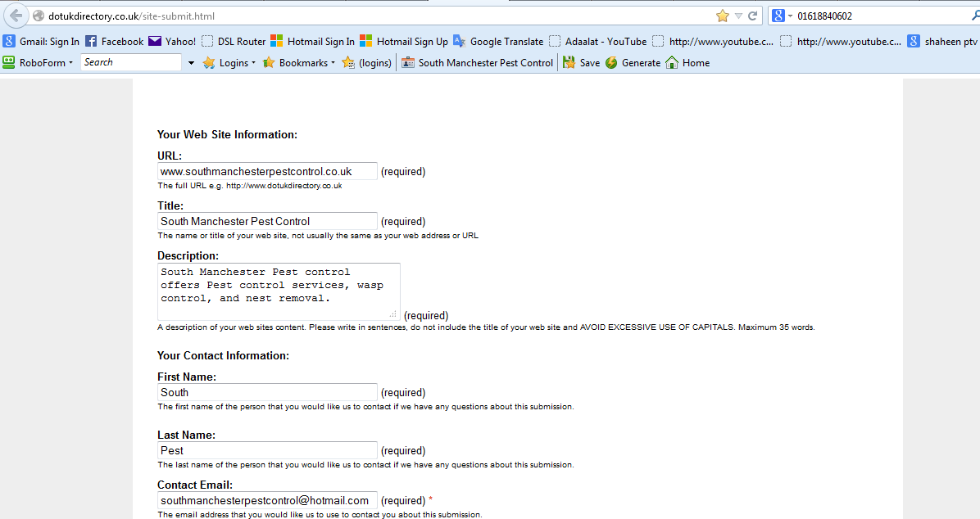Screen dimensions: 980x519
Task: Click the RoboForm Save button
Action: point(582,62)
